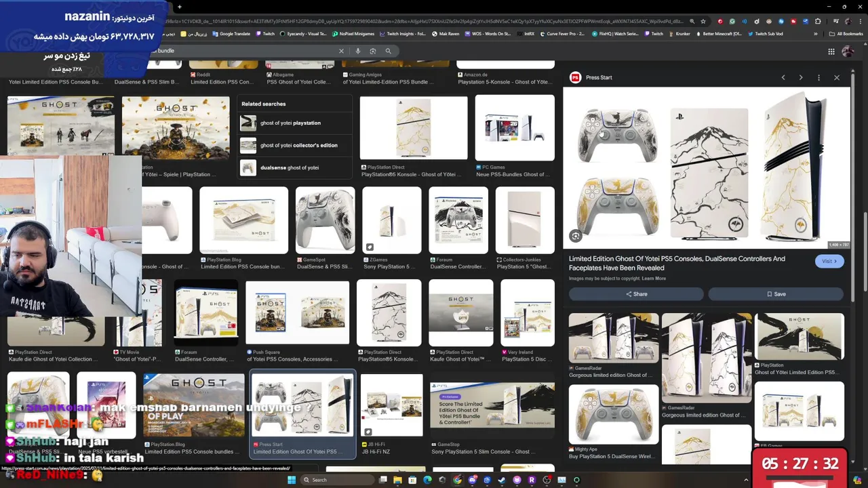The height and width of the screenshot is (488, 868).
Task: Bookmark this page with the star icon
Action: click(703, 21)
